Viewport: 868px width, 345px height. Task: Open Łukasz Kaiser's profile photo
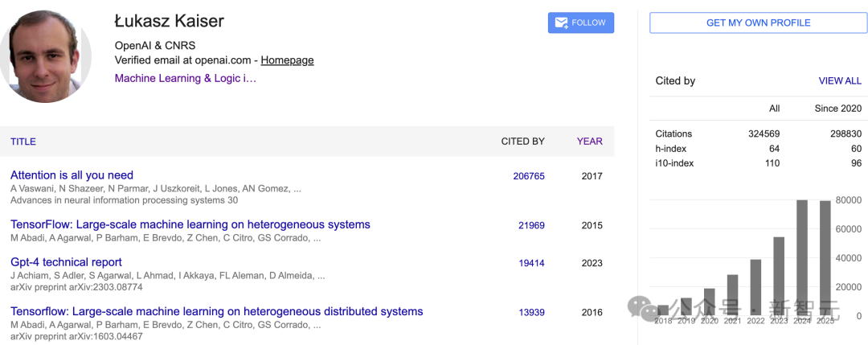(x=44, y=57)
